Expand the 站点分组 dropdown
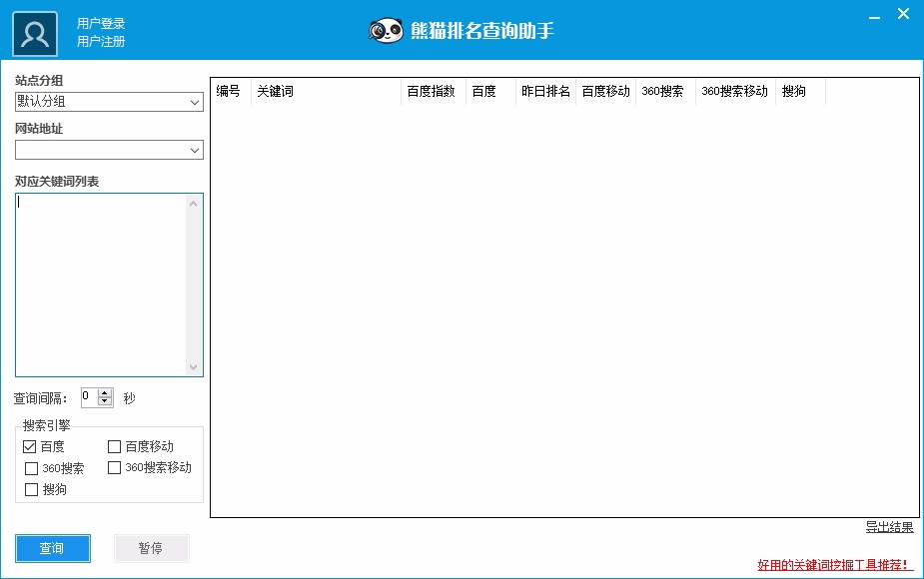The image size is (924, 579). point(195,102)
